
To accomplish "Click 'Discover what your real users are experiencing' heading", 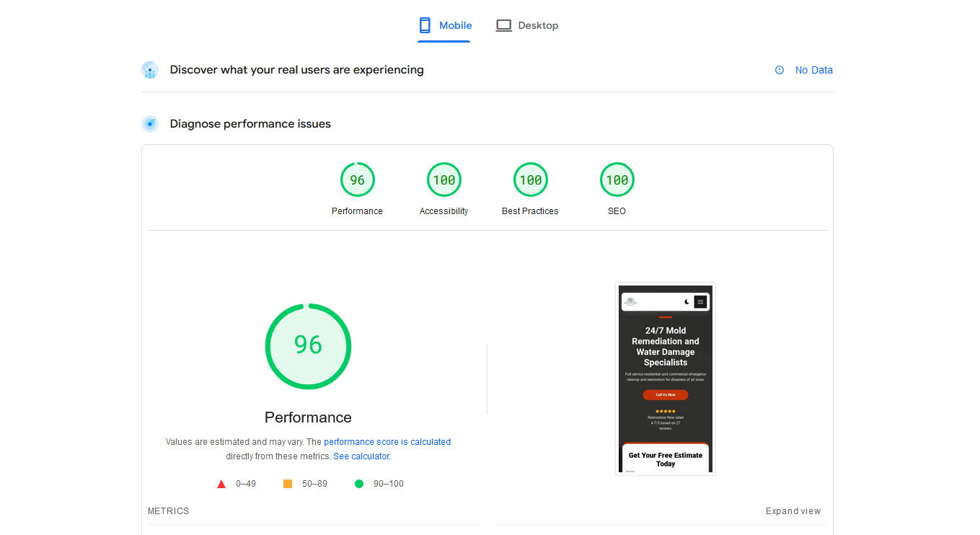I will pos(297,70).
